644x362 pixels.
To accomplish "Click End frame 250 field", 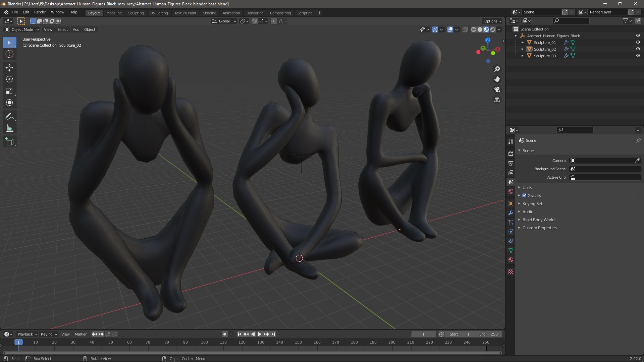I will (x=489, y=334).
